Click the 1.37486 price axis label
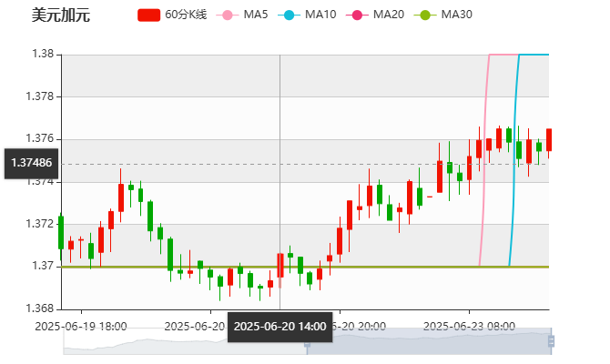This screenshot has height=364, width=610. pos(32,163)
